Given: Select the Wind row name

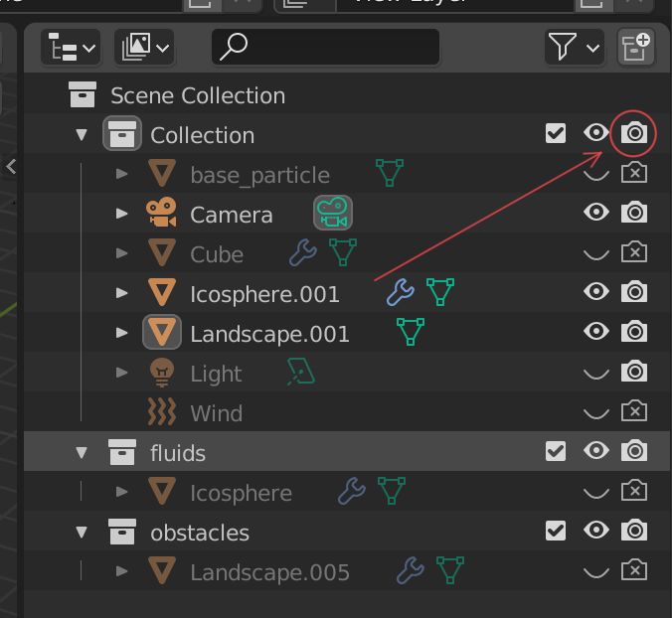Looking at the screenshot, I should [x=217, y=413].
